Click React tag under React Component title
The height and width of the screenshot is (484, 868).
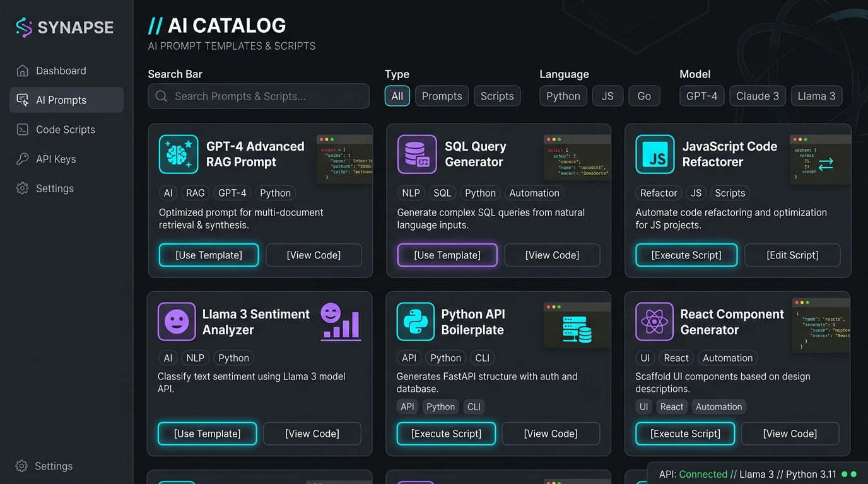676,358
